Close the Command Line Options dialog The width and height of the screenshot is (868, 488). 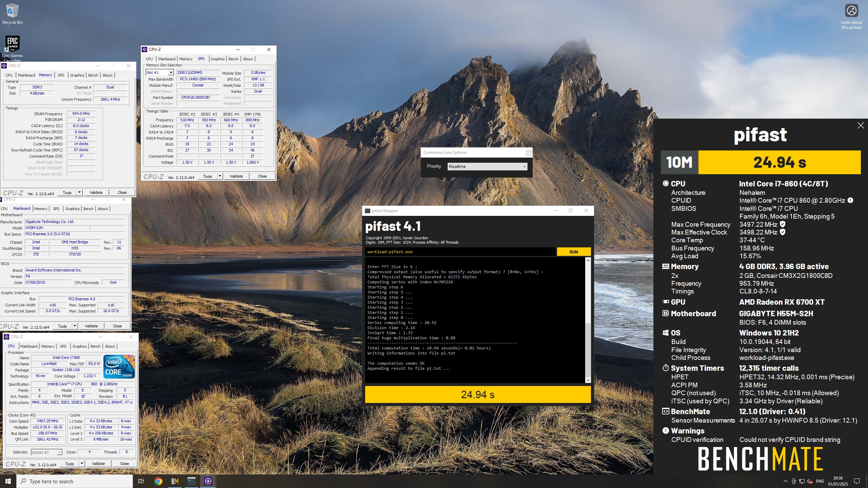pyautogui.click(x=529, y=152)
